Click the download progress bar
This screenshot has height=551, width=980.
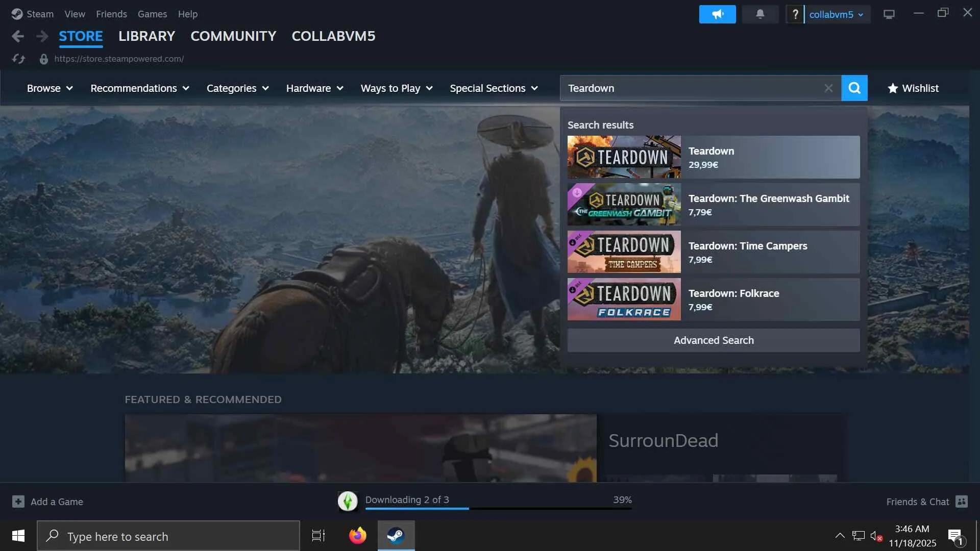(x=498, y=508)
